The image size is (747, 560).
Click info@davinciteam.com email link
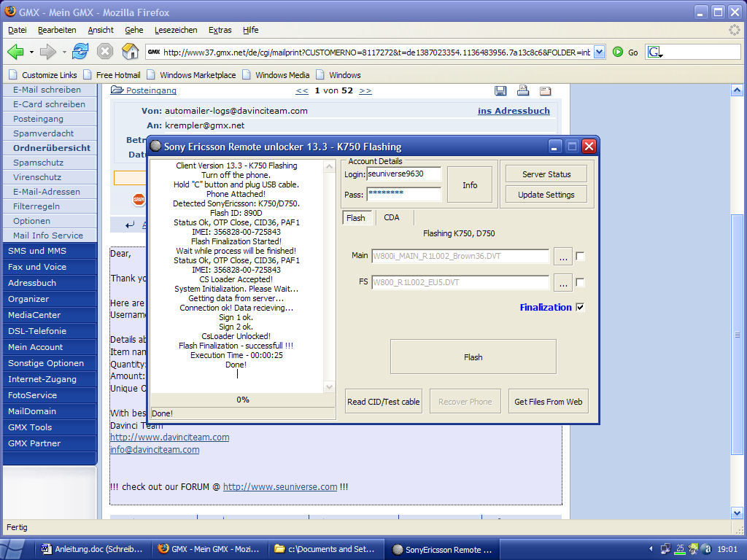155,449
